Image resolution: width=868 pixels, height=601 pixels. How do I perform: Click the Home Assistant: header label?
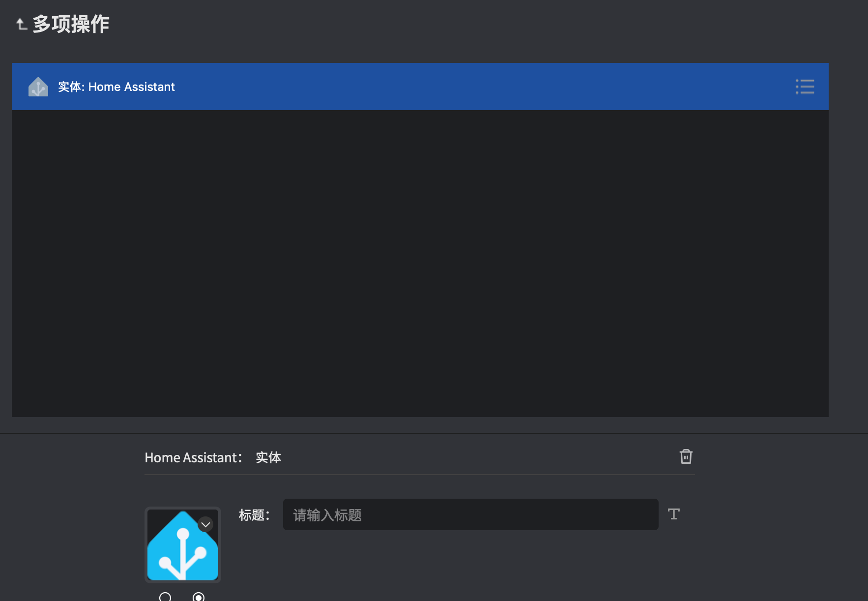[x=193, y=457]
